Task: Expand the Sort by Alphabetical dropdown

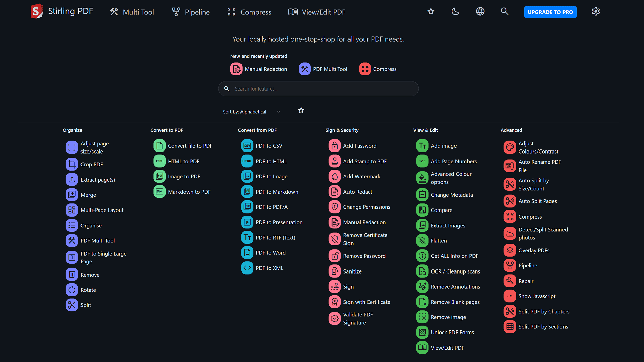Action: coord(251,112)
